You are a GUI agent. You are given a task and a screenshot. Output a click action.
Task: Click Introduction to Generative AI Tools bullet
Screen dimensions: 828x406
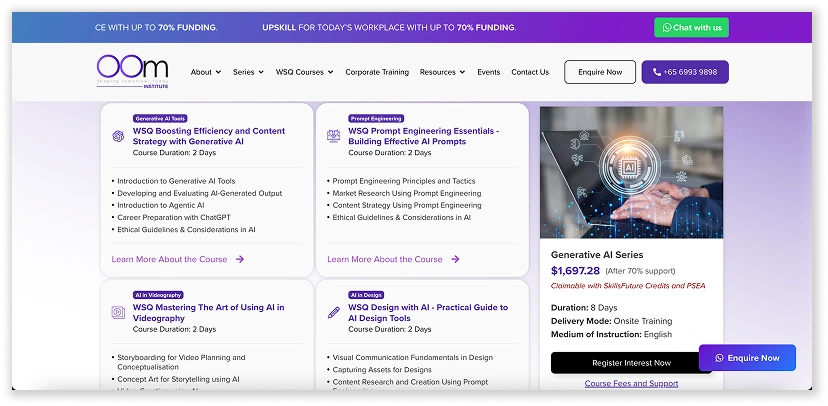click(176, 181)
